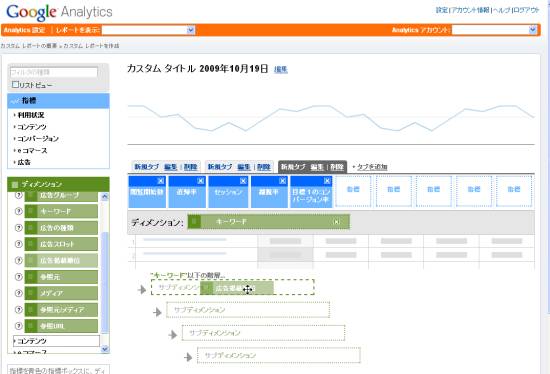The image size is (550, 374).
Task: Open help icon beside 参照元
Action: pos(19,276)
